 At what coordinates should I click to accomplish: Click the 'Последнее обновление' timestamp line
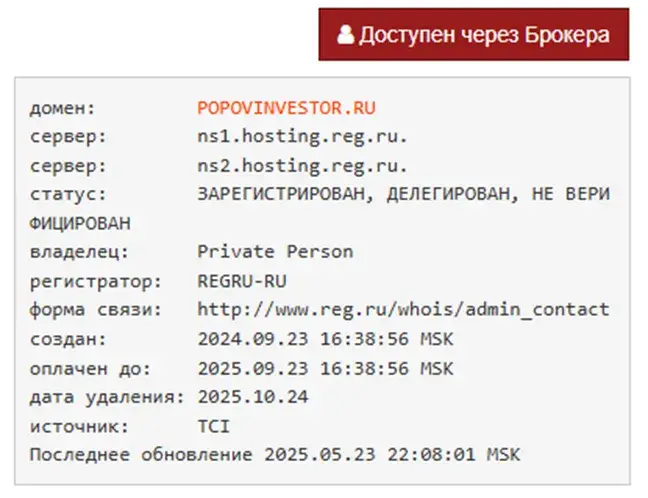[x=275, y=455]
